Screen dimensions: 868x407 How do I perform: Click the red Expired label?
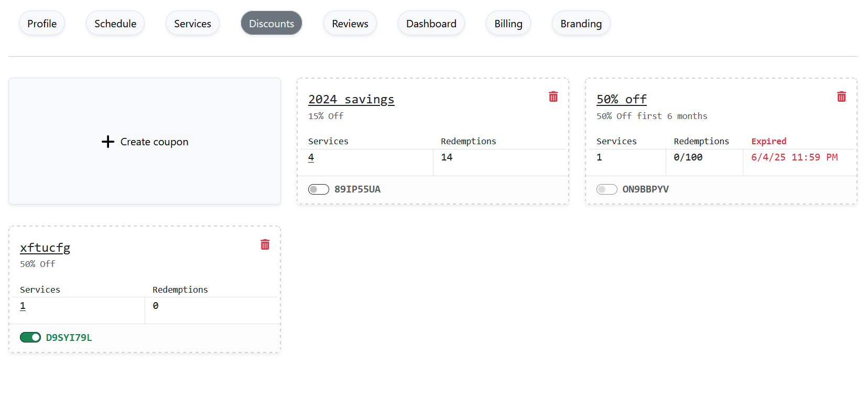coord(769,141)
